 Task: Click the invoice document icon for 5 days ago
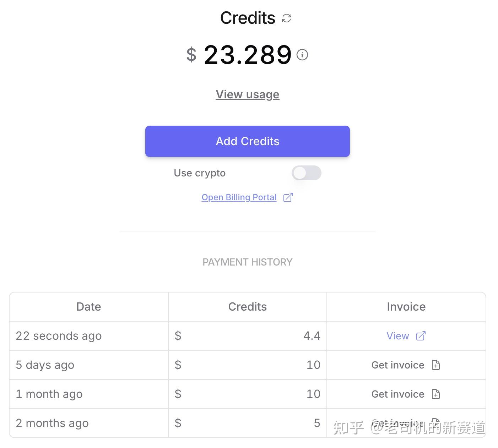tap(435, 365)
